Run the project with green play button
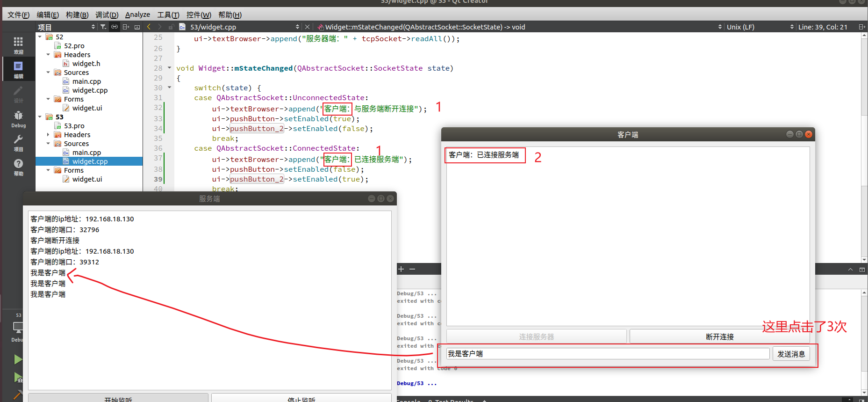Viewport: 868px width, 402px height. point(18,359)
